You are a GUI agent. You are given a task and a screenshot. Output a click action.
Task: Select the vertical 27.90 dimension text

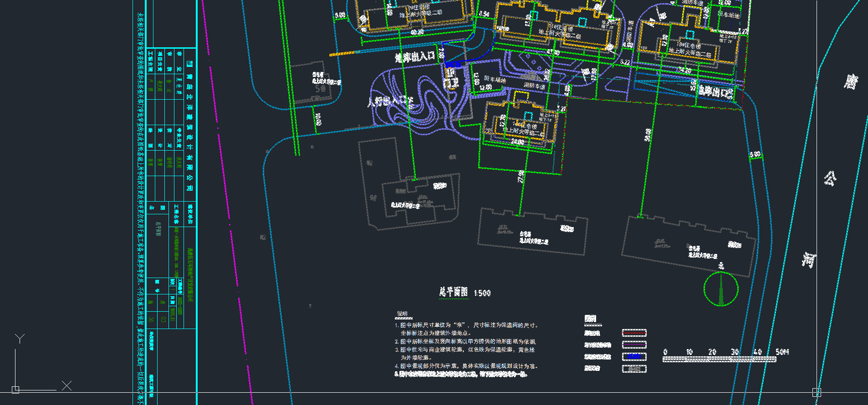pyautogui.click(x=521, y=177)
